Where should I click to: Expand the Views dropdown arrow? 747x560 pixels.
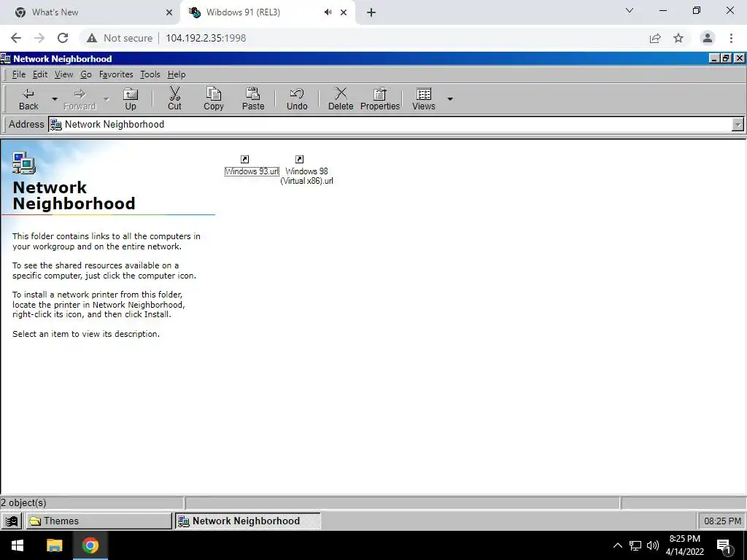[x=449, y=99]
